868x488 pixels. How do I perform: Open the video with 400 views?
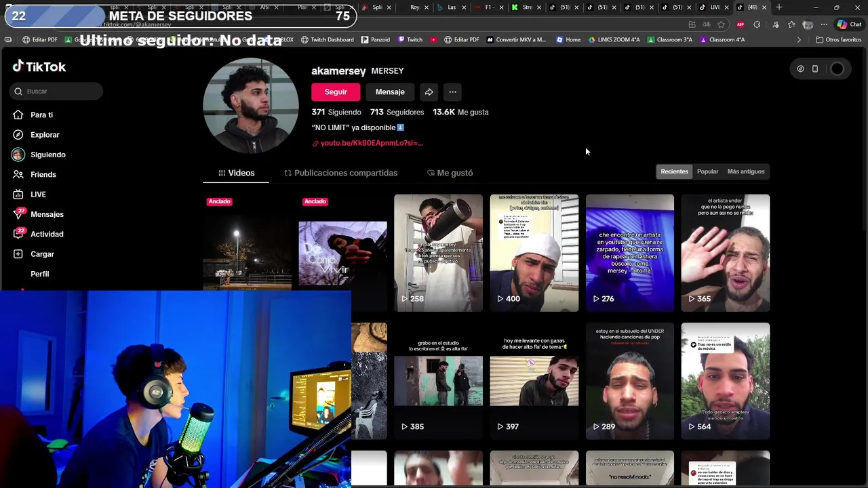[534, 253]
